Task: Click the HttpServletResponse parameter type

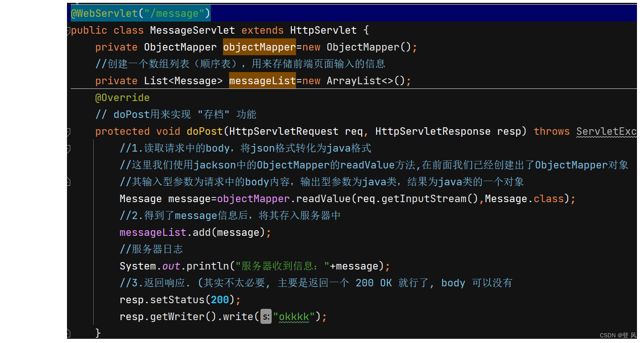Action: (x=433, y=131)
